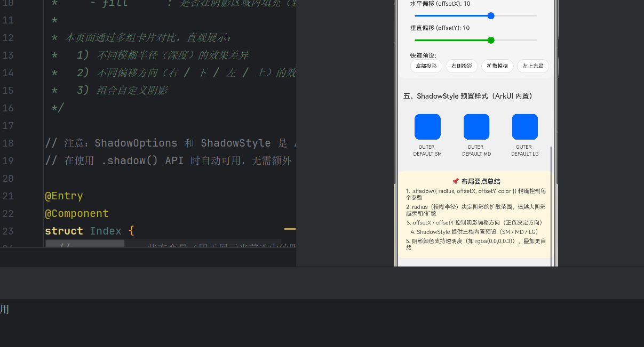Click the OUTER_DEFAULT_LG blue shadow box

(x=525, y=127)
